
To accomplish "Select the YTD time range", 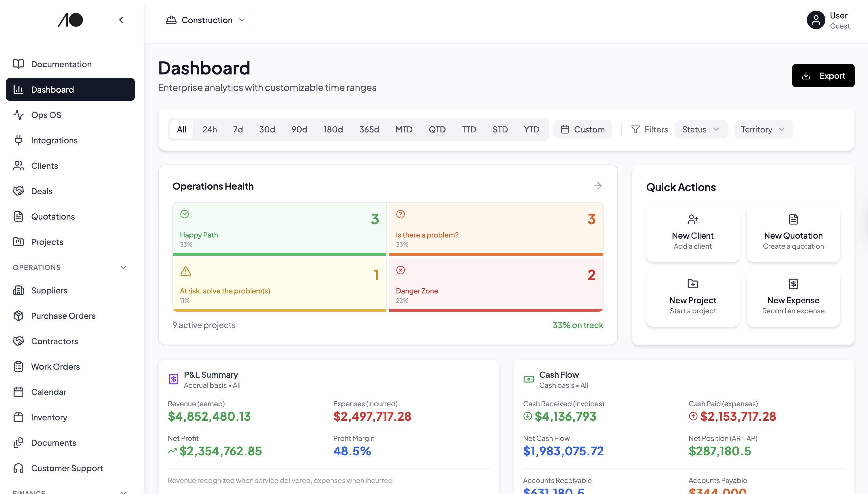I will (x=531, y=129).
